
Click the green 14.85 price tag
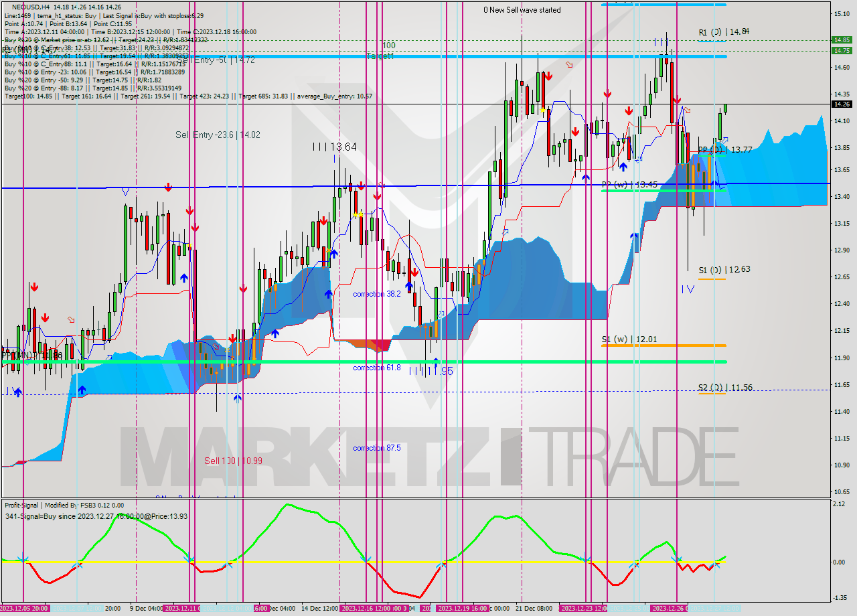click(x=841, y=40)
